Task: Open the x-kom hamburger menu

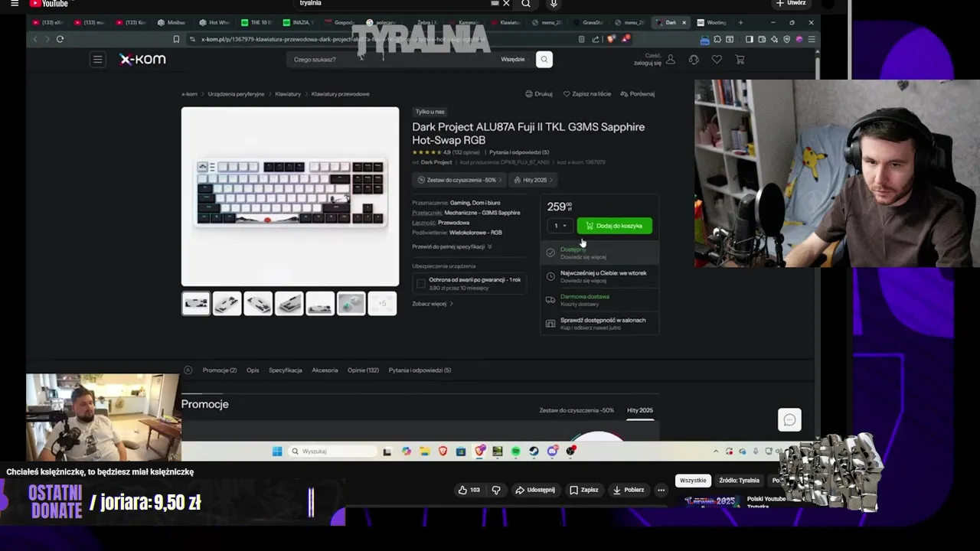Action: [x=97, y=59]
